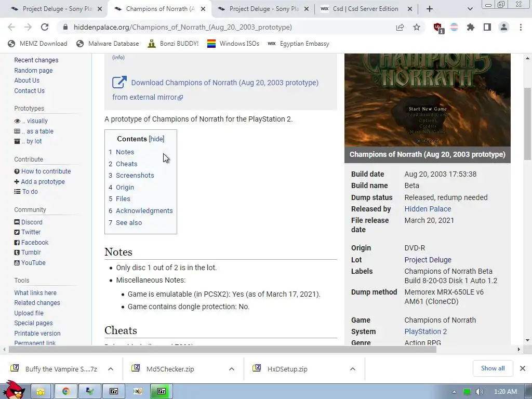The height and width of the screenshot is (399, 532).
Task: Switch to the Csd Server Edition tab
Action: point(366,9)
